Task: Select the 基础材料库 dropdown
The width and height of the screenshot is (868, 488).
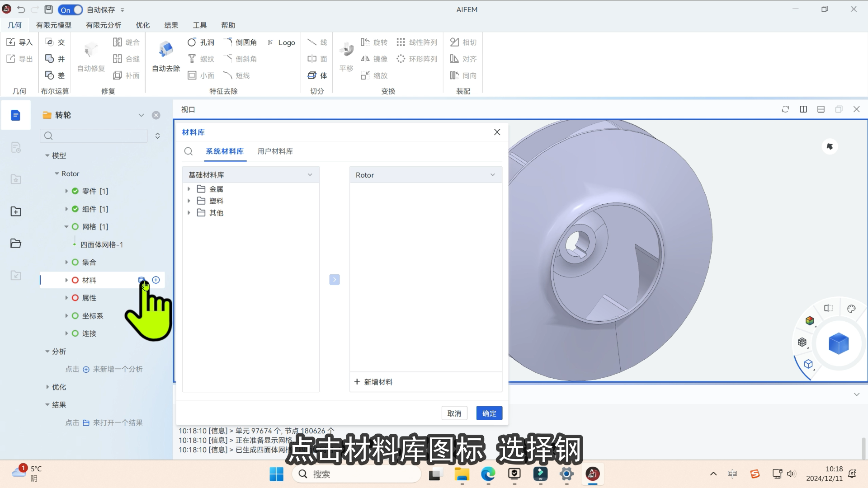Action: 250,174
